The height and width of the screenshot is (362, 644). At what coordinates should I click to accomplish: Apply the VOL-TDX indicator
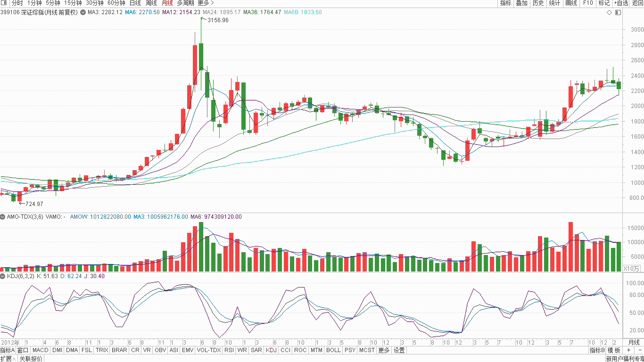pos(209,350)
